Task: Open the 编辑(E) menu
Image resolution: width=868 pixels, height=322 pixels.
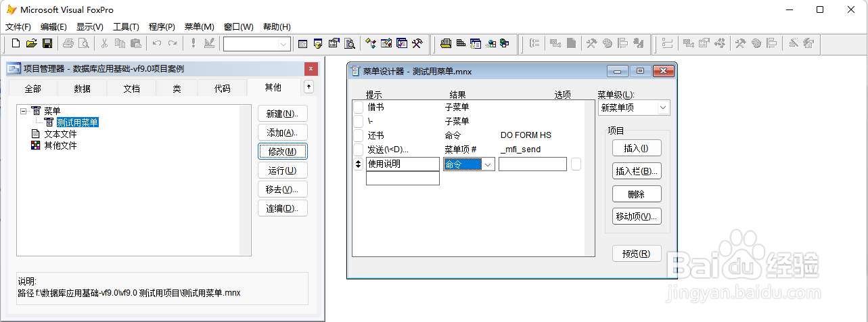Action: pyautogui.click(x=53, y=27)
